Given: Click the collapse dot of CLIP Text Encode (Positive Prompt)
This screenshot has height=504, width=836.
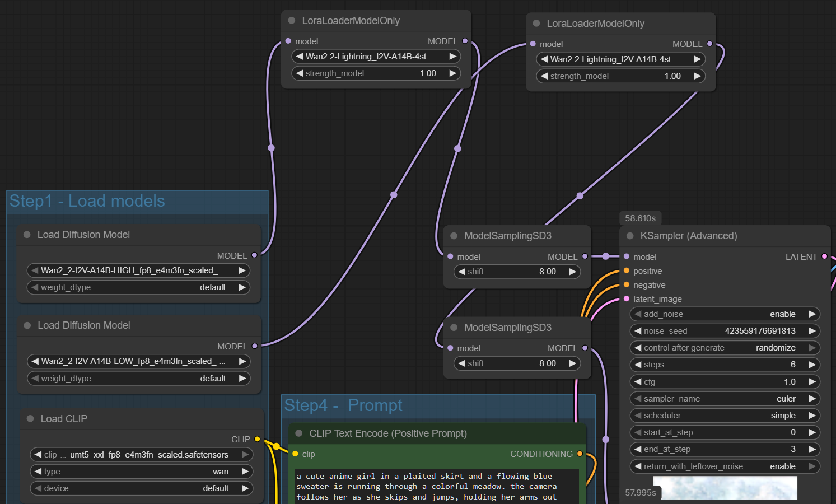Looking at the screenshot, I should click(x=299, y=433).
